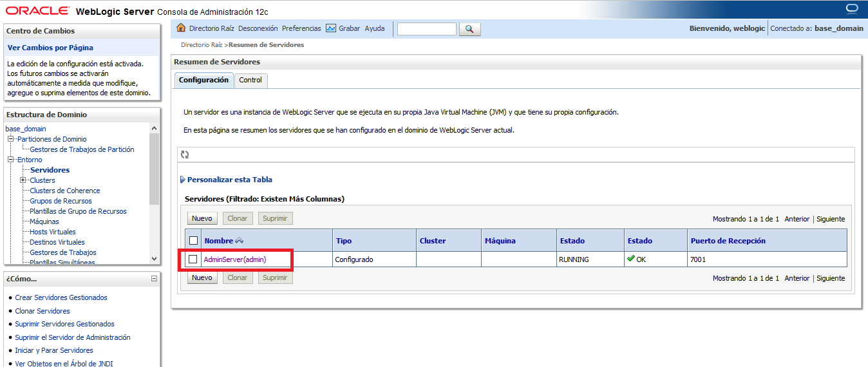Open Suprimir el Servidor de Administración link

click(x=73, y=337)
